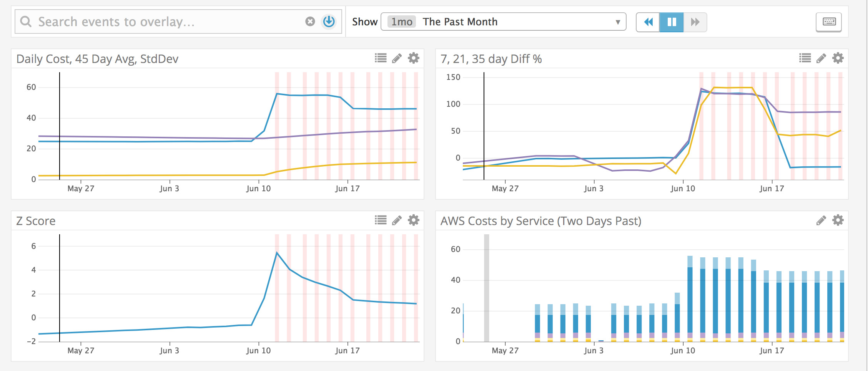The image size is (868, 371).
Task: Open legend list for Diff % graph
Action: (x=805, y=58)
